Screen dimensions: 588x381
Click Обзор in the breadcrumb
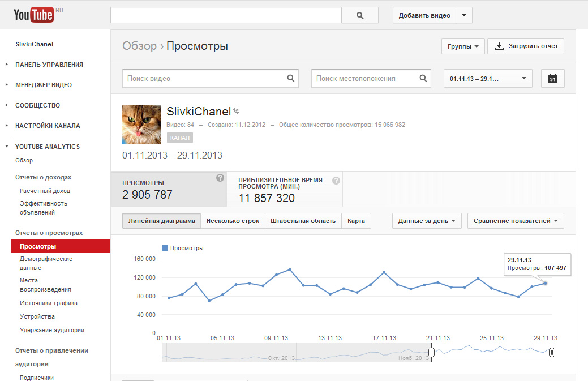[x=139, y=46]
